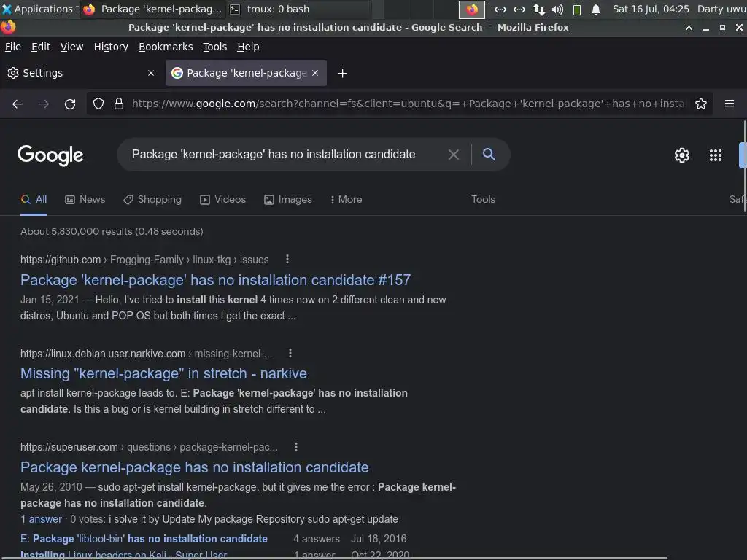Open the Tools menu in menubar
The height and width of the screenshot is (560, 747).
[215, 47]
